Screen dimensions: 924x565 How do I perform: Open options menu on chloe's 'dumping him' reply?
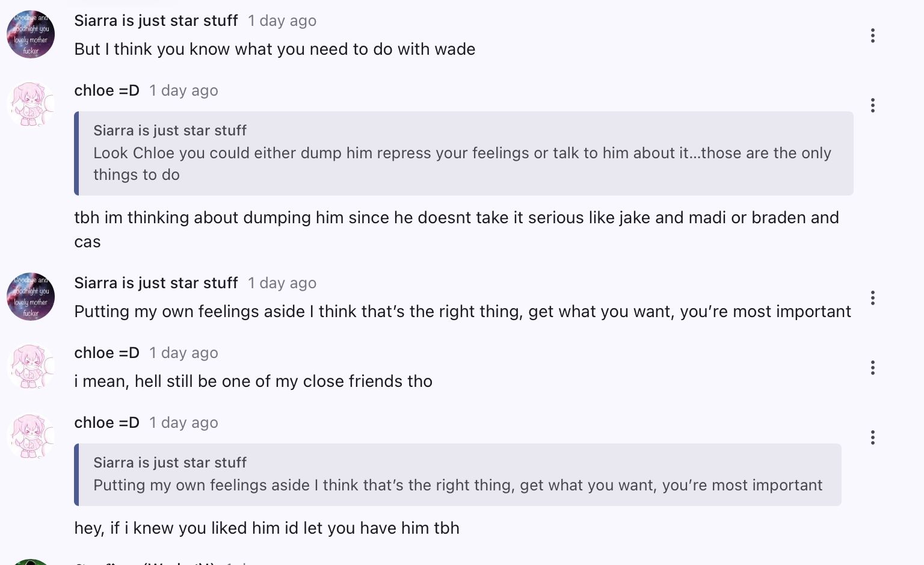(x=872, y=105)
